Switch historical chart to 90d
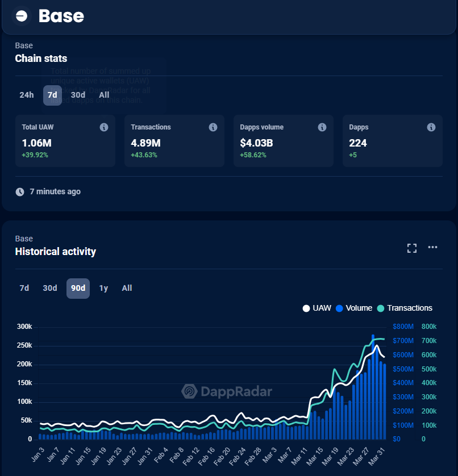Screen dimensions: 458x476 (x=78, y=288)
